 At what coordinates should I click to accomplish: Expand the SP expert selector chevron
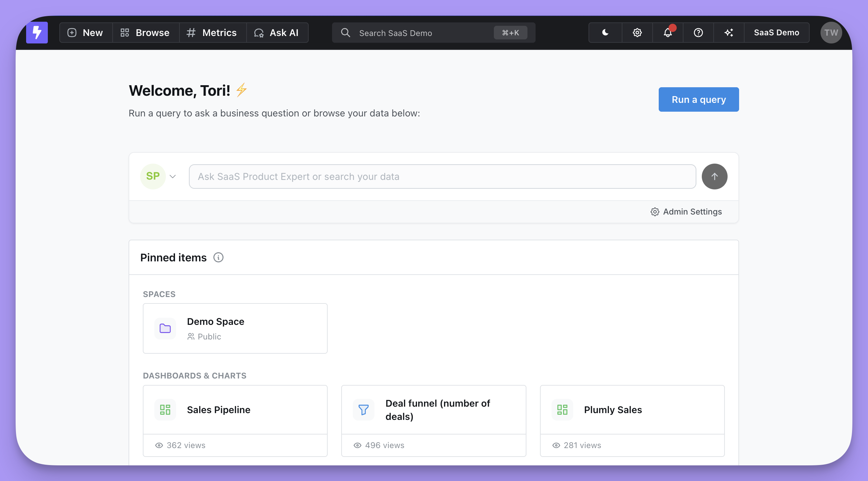[x=173, y=177]
